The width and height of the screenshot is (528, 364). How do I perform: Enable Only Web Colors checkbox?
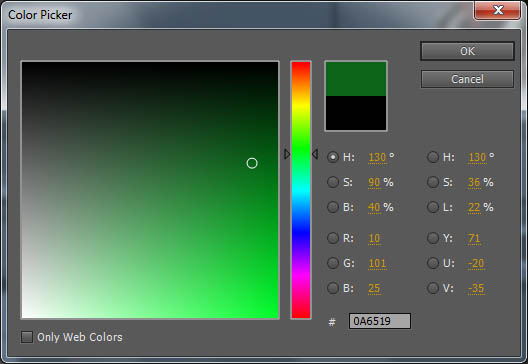point(27,337)
